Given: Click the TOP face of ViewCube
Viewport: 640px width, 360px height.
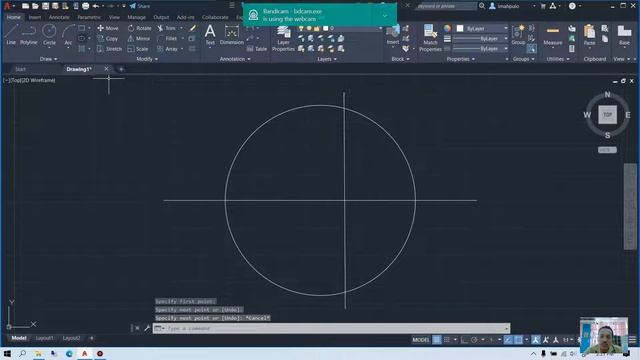Looking at the screenshot, I should click(x=607, y=115).
